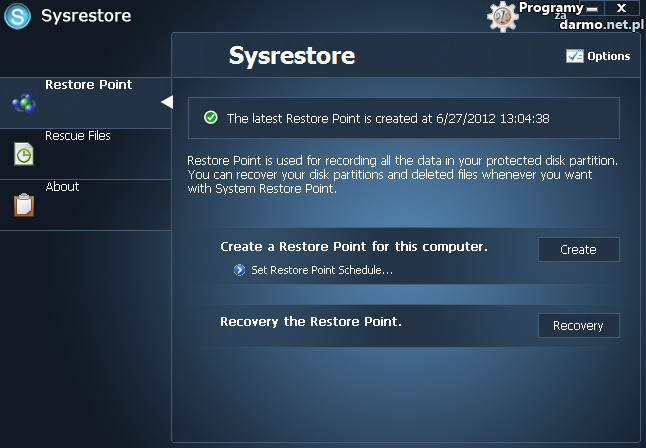Switch to the Restore Point tab
646x448 pixels.
point(88,85)
